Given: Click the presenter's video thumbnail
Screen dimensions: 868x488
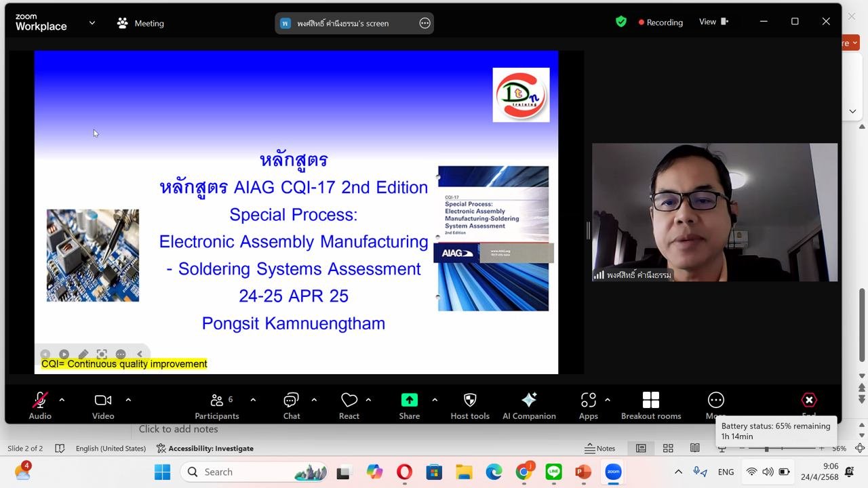Looking at the screenshot, I should [715, 212].
